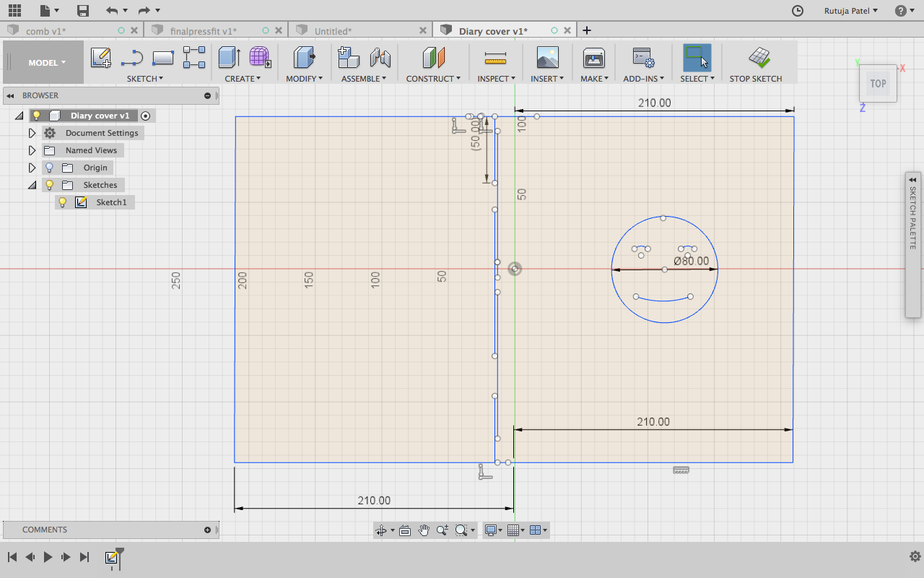Collapse the Browser panel minus button
The image size is (924, 578).
pyautogui.click(x=208, y=95)
